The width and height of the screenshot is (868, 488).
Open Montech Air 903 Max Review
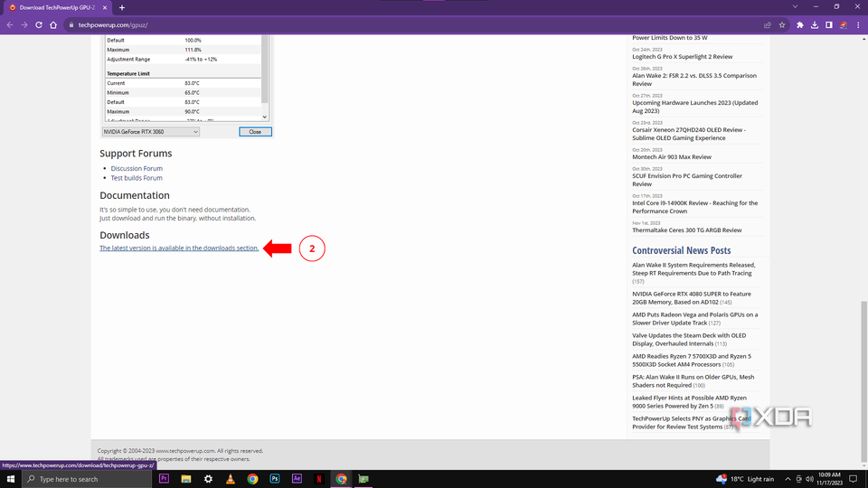point(672,156)
